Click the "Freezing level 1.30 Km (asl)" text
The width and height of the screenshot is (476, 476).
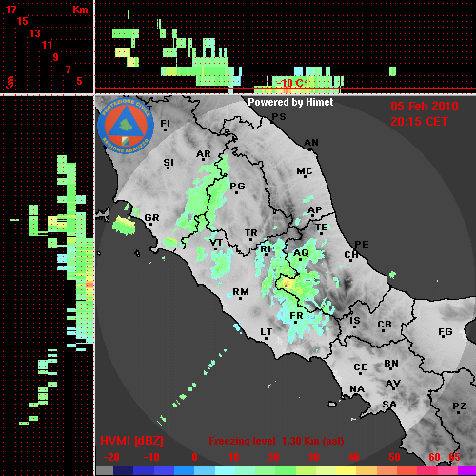(x=276, y=441)
